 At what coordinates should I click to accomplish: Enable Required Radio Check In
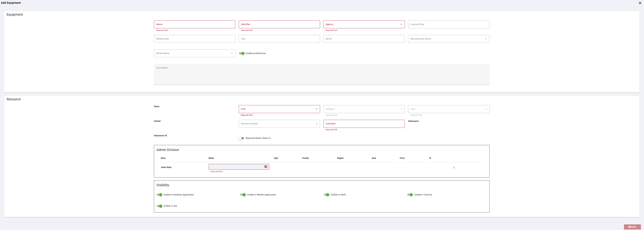point(241,138)
